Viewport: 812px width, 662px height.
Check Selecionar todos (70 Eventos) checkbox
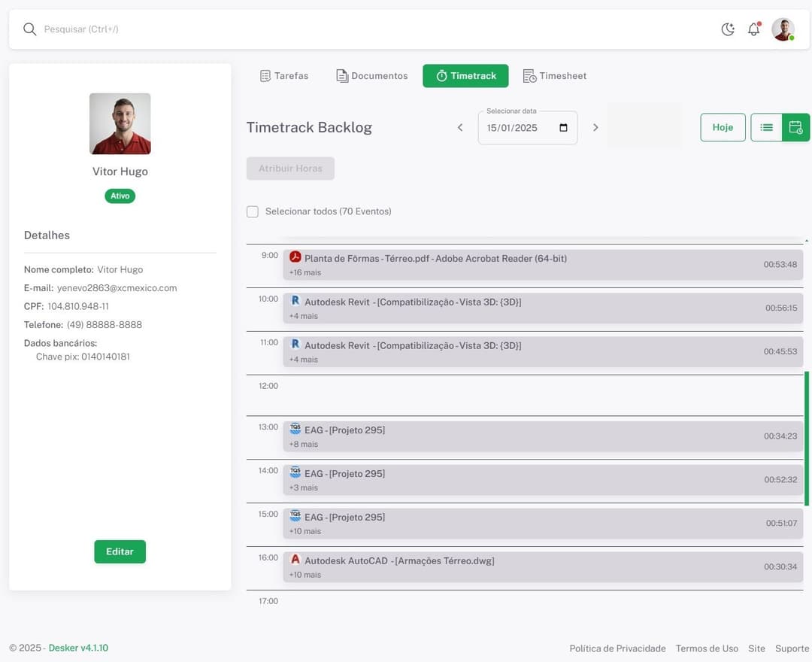click(253, 212)
